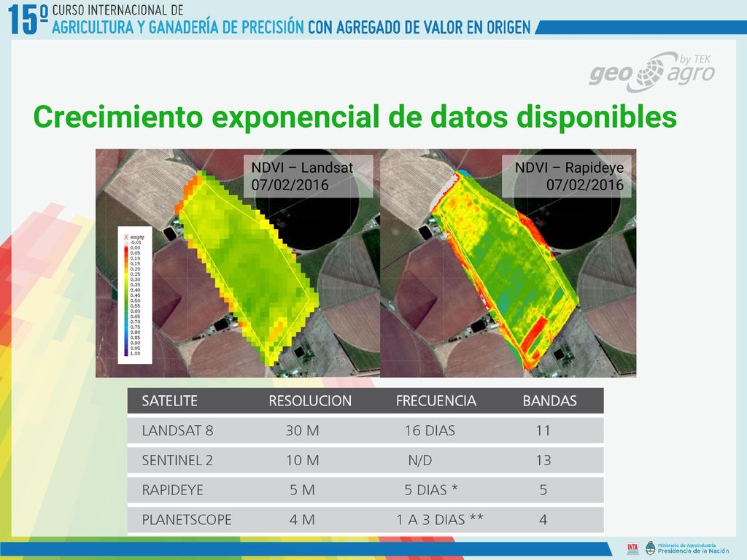
Task: Click the Planetscope bands value '4'
Action: pos(543,519)
